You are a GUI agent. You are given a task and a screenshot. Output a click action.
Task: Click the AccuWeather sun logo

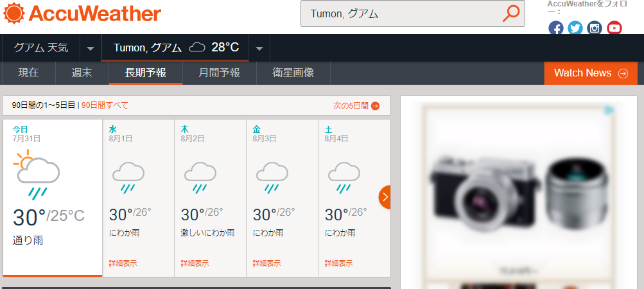pos(13,13)
